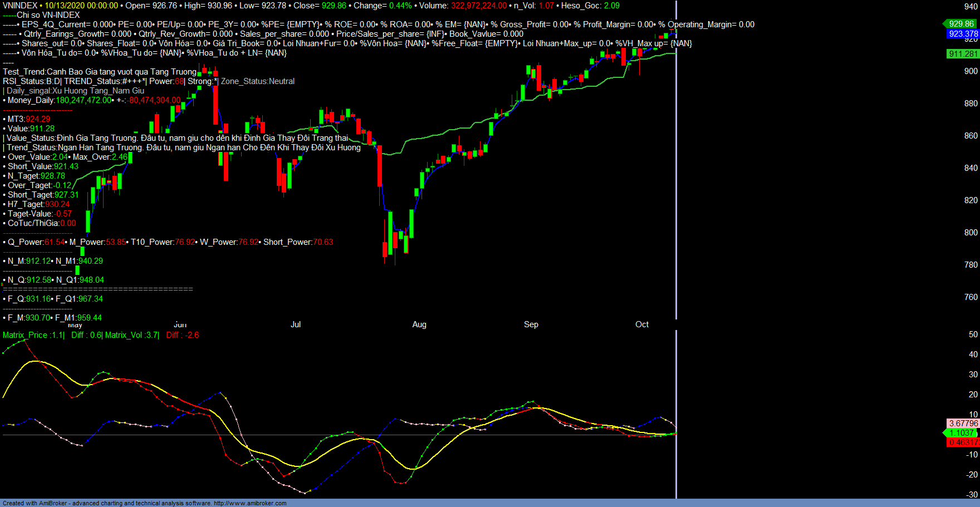Viewport: 980px width, 507px height.
Task: Click the 800 label on price axis
Action: pos(971,233)
